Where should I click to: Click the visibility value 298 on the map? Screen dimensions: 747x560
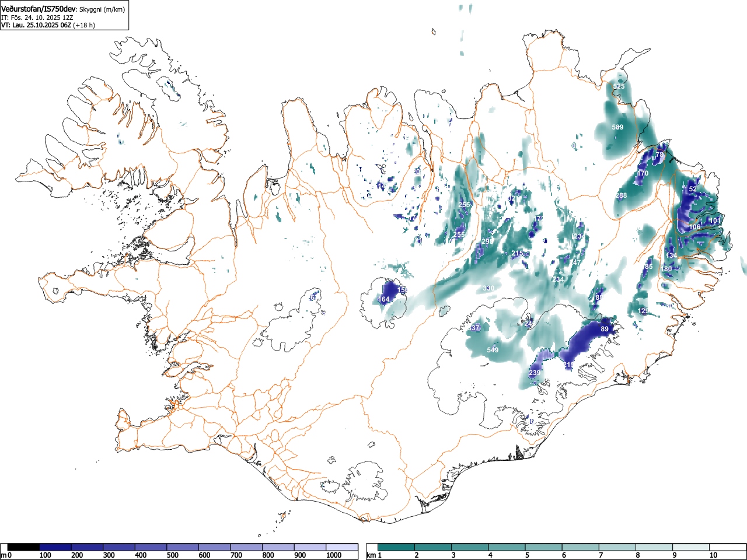[488, 242]
